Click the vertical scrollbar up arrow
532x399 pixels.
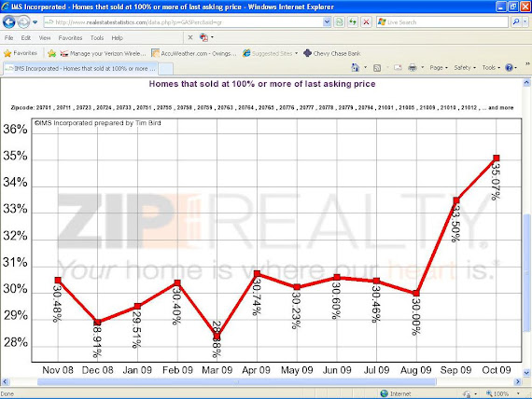pyautogui.click(x=526, y=82)
